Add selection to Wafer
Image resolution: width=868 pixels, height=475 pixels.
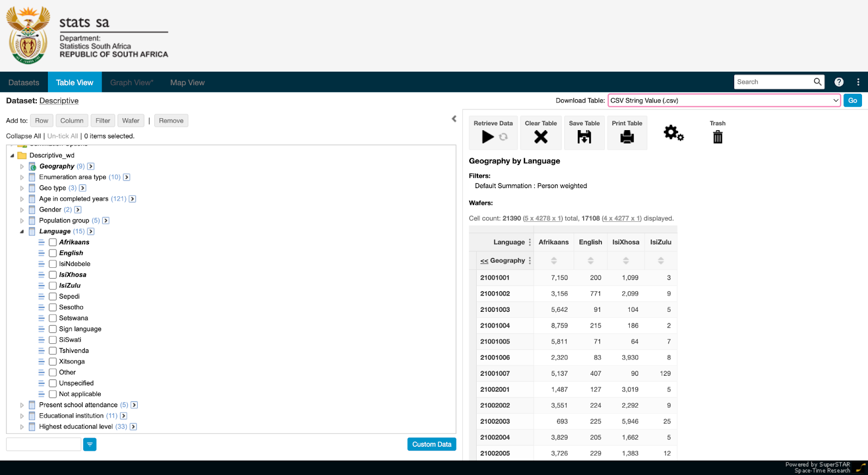click(131, 120)
